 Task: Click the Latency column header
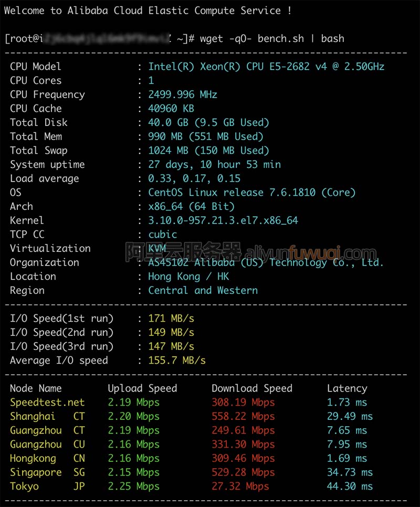coord(347,388)
